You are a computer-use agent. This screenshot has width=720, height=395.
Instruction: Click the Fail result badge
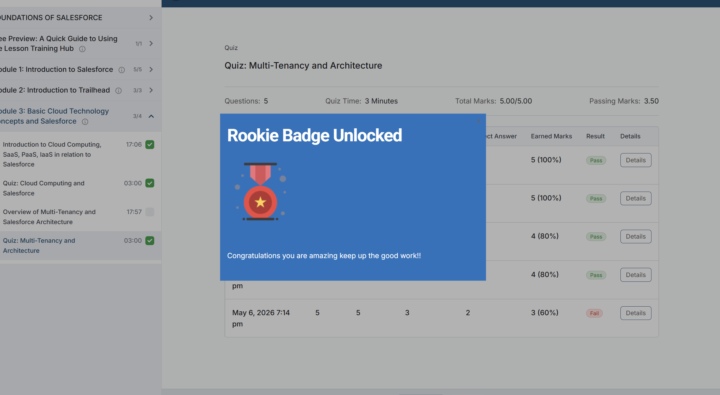594,313
